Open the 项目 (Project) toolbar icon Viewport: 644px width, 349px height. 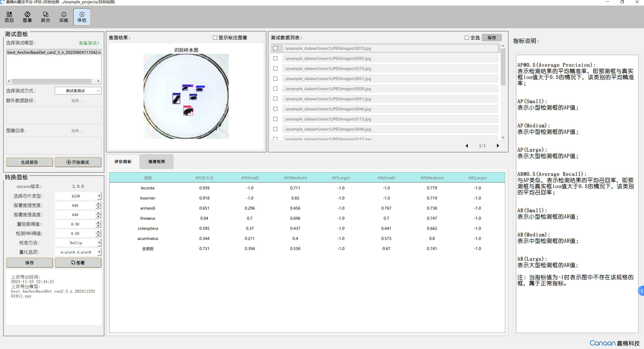[x=9, y=17]
